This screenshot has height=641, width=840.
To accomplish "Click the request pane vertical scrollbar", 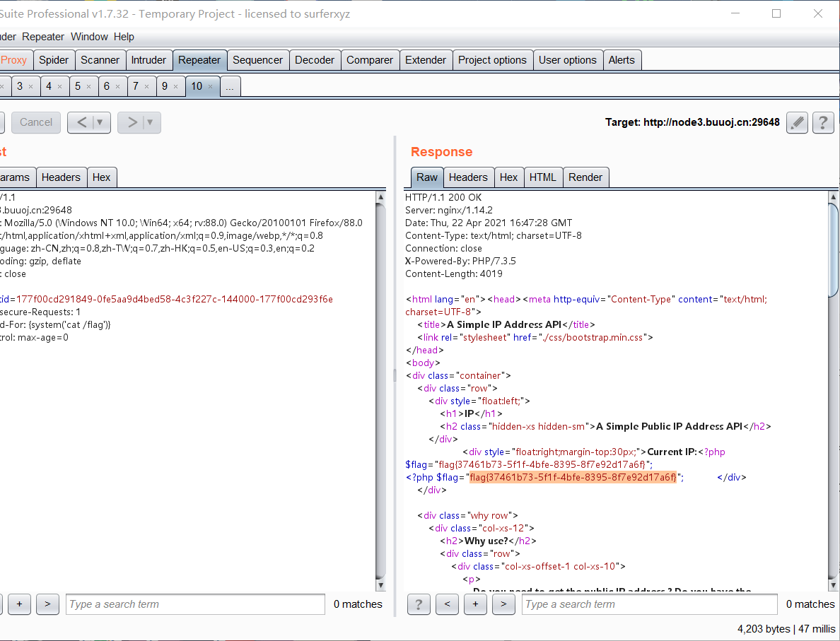I will pos(381,391).
